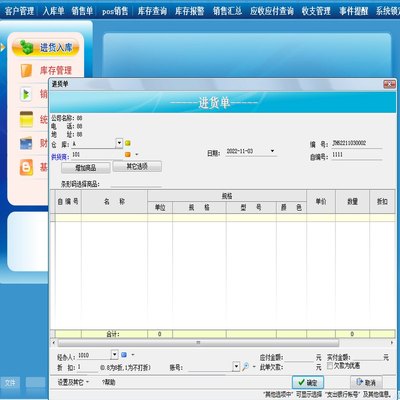Open the 仓库 warehouse dropdown
Viewport: 400px width, 400px height.
click(119, 144)
